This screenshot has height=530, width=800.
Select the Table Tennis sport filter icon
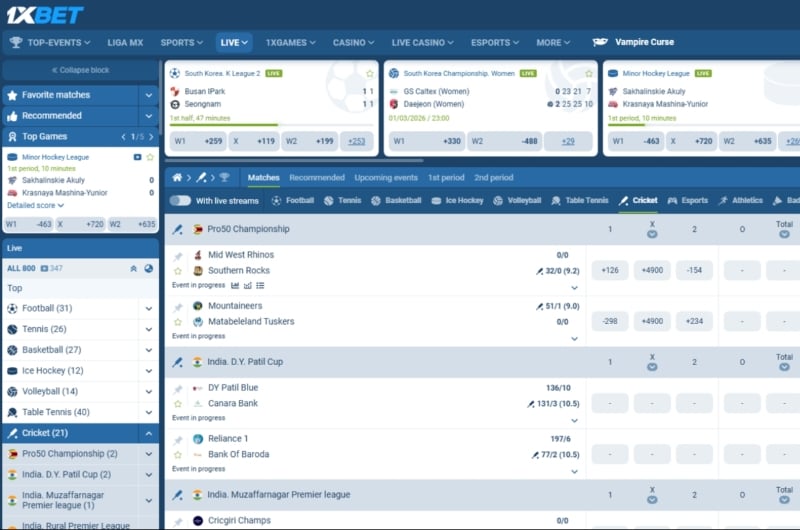[556, 200]
